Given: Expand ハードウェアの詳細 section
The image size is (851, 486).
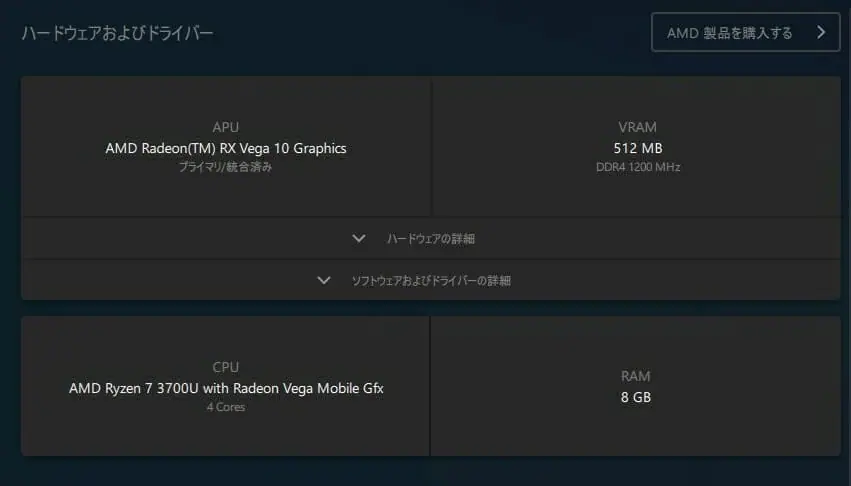Looking at the screenshot, I should pos(430,238).
